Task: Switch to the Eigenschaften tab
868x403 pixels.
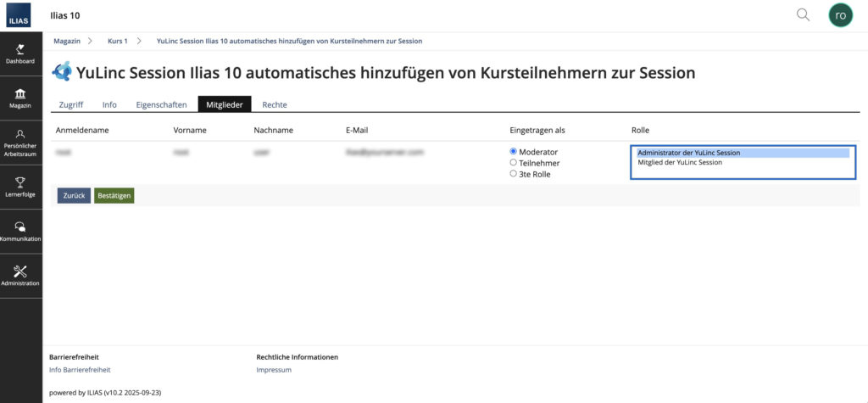Action: 161,104
